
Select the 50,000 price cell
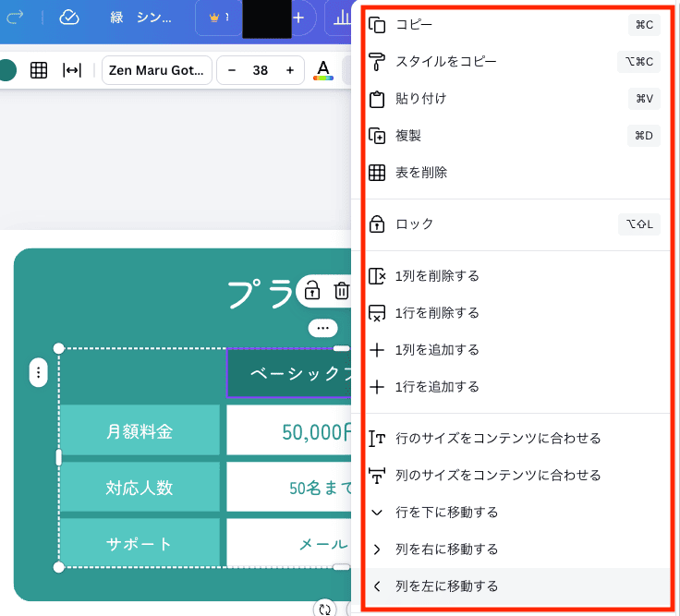coord(289,430)
